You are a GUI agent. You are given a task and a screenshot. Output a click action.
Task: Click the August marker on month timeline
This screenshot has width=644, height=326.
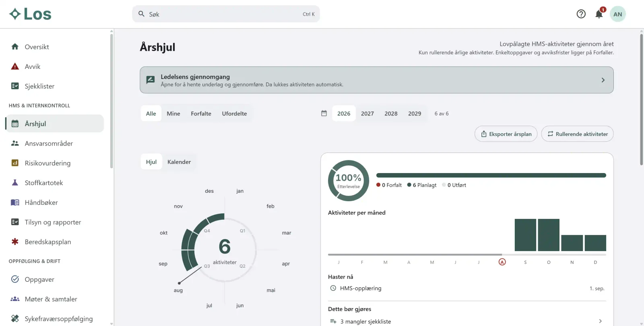coord(502,262)
